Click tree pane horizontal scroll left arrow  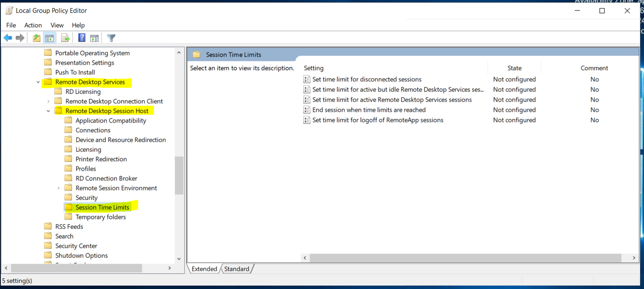point(6,268)
